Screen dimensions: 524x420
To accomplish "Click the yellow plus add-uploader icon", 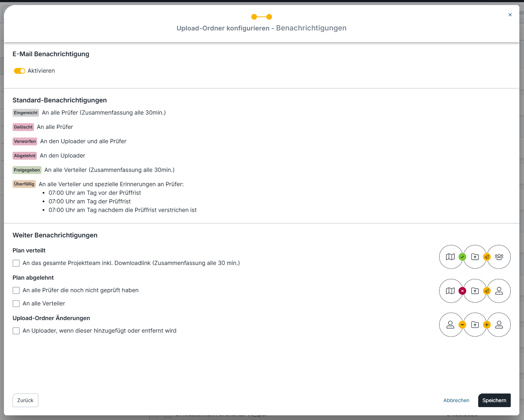I will click(x=487, y=325).
